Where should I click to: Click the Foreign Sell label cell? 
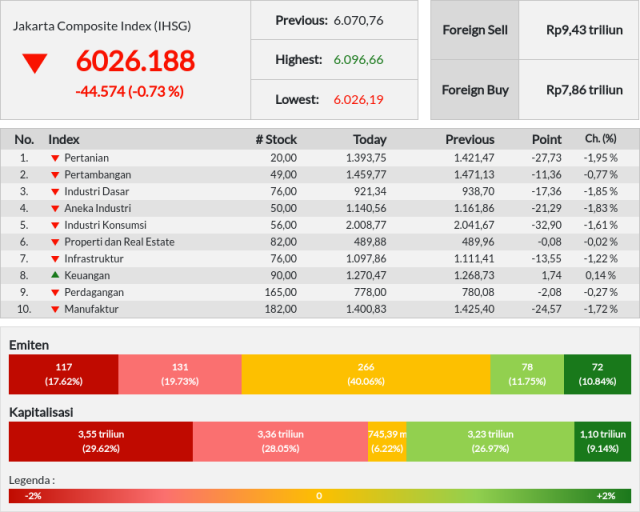(x=475, y=30)
